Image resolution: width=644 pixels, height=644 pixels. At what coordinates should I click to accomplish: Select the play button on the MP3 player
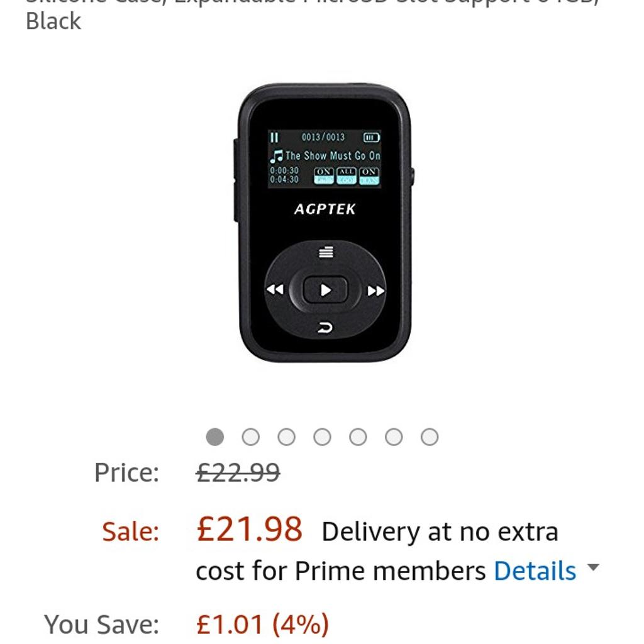(x=325, y=289)
